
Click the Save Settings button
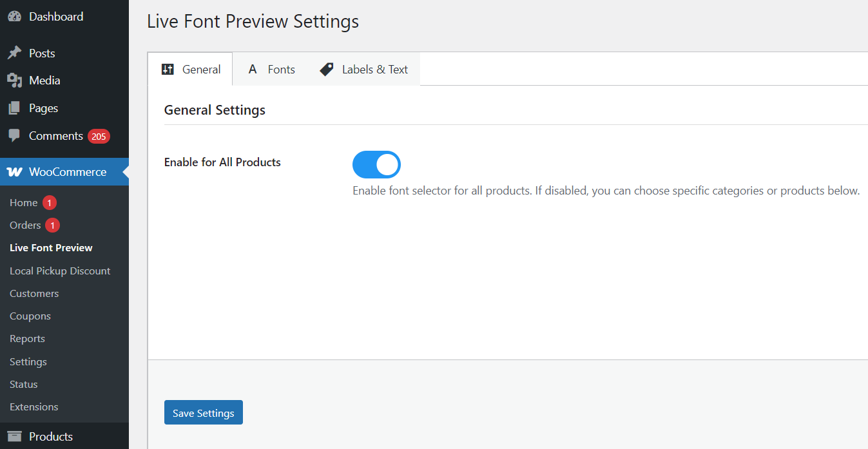tap(203, 412)
